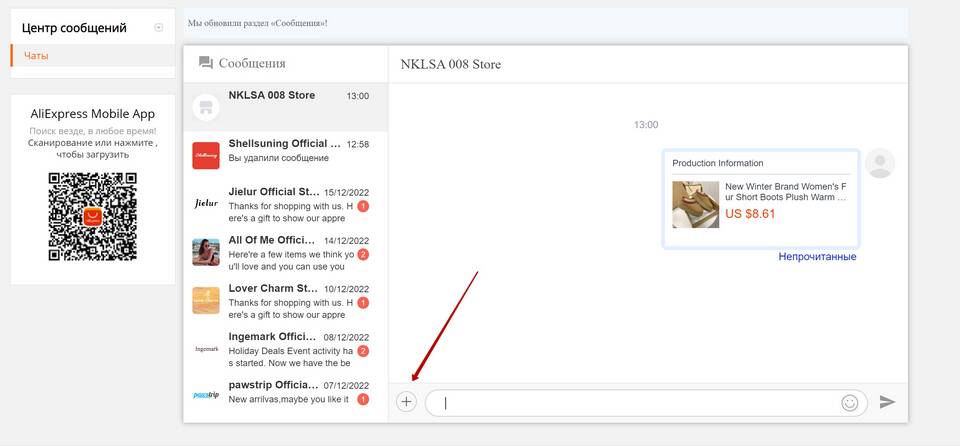Click the Here're a few items preview
This screenshot has height=446, width=960.
[x=291, y=260]
